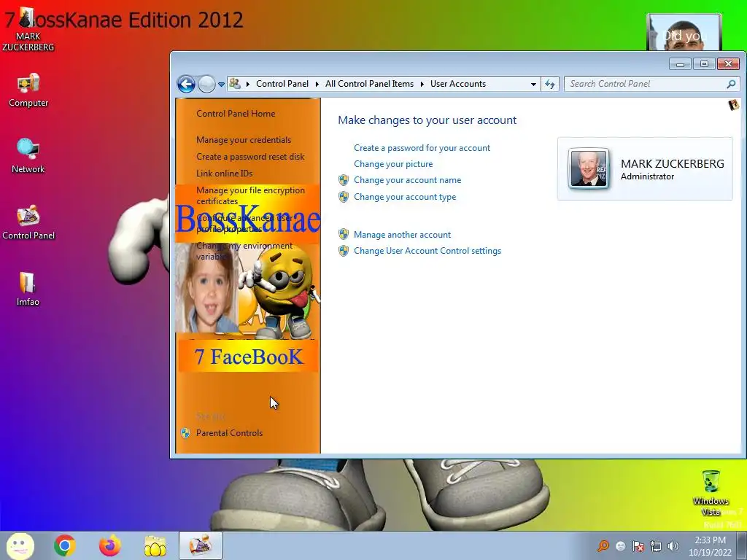
Task: Click the desktop gadget with the man's photo
Action: click(x=684, y=32)
